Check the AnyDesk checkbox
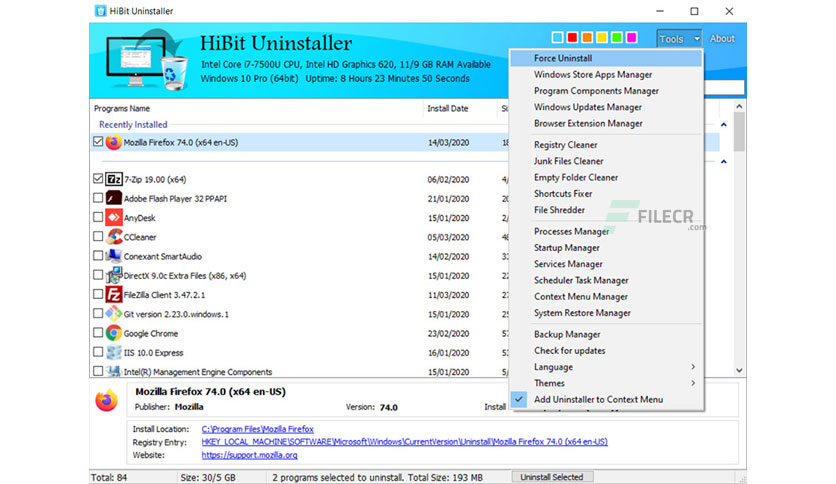This screenshot has height=484, width=836. pyautogui.click(x=98, y=217)
